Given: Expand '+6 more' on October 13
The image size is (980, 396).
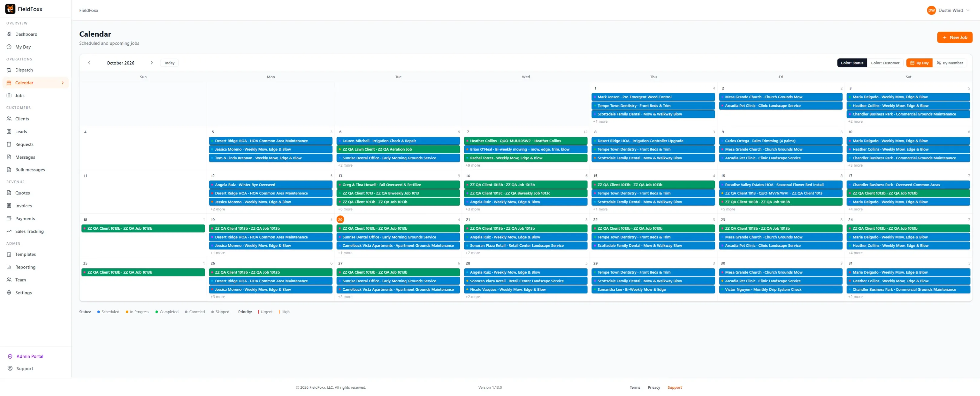Looking at the screenshot, I should pyautogui.click(x=345, y=209).
